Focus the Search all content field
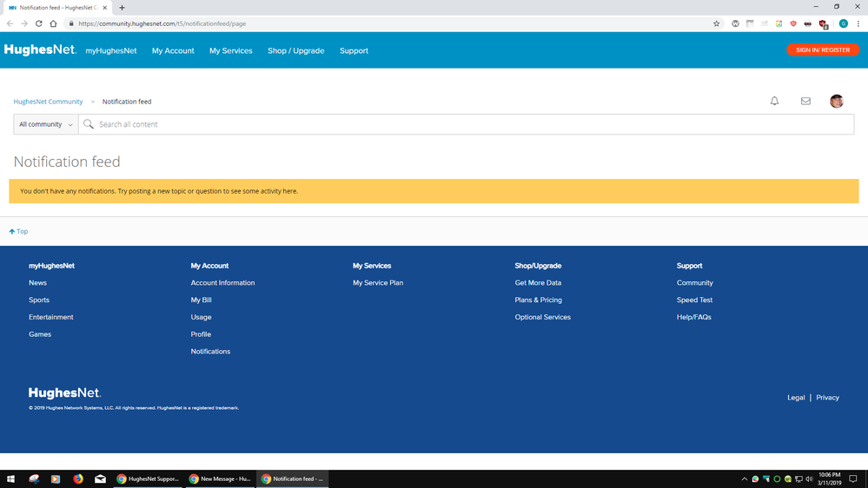Viewport: 868px width, 488px height. [469, 124]
